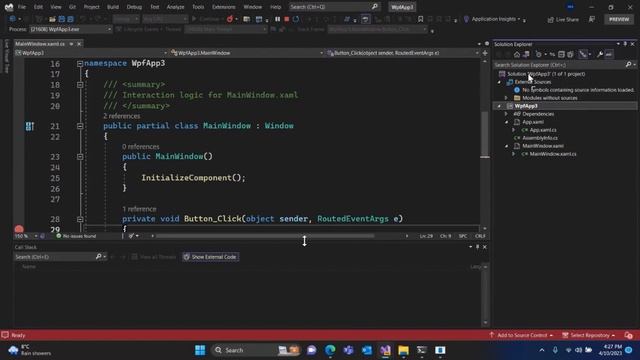The image size is (640, 360).
Task: Pause the debugger with Break All icon
Action: (278, 19)
